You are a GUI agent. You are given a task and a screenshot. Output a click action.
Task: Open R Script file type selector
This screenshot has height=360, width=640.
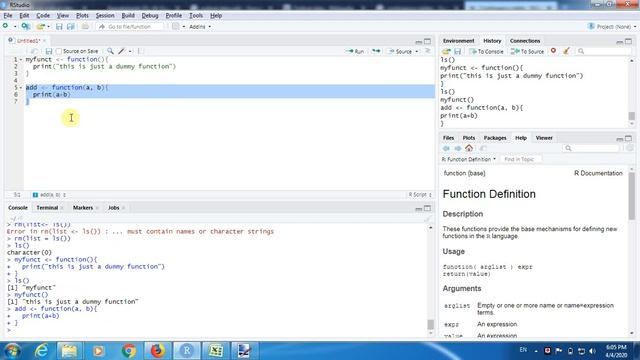pyautogui.click(x=420, y=195)
